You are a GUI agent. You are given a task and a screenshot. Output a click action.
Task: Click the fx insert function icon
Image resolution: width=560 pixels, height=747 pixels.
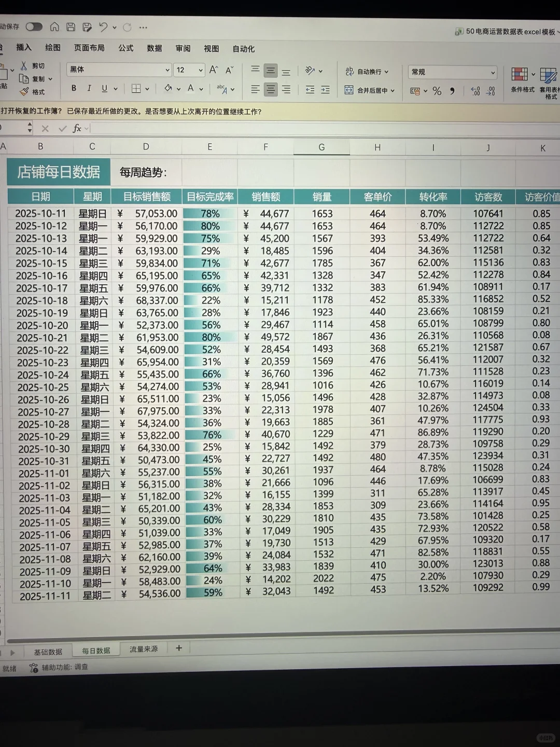point(77,128)
